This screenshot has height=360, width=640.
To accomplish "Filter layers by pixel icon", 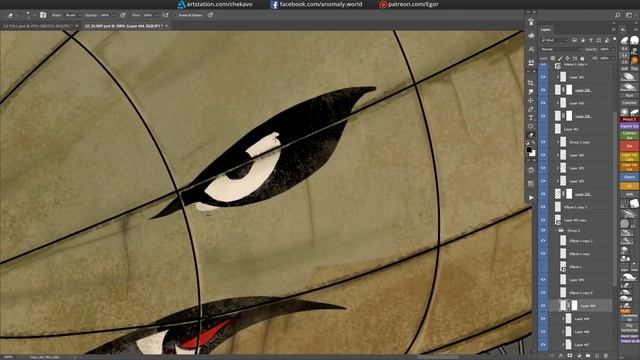I will (x=575, y=40).
